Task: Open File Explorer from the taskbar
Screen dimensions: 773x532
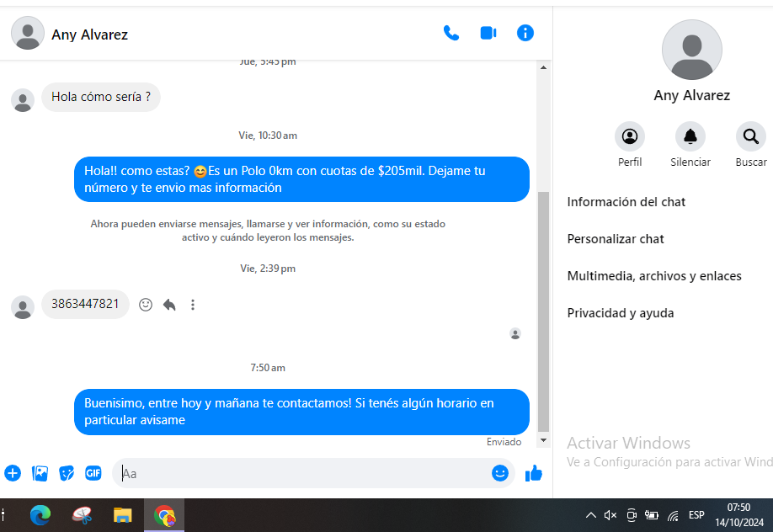Action: pos(122,515)
